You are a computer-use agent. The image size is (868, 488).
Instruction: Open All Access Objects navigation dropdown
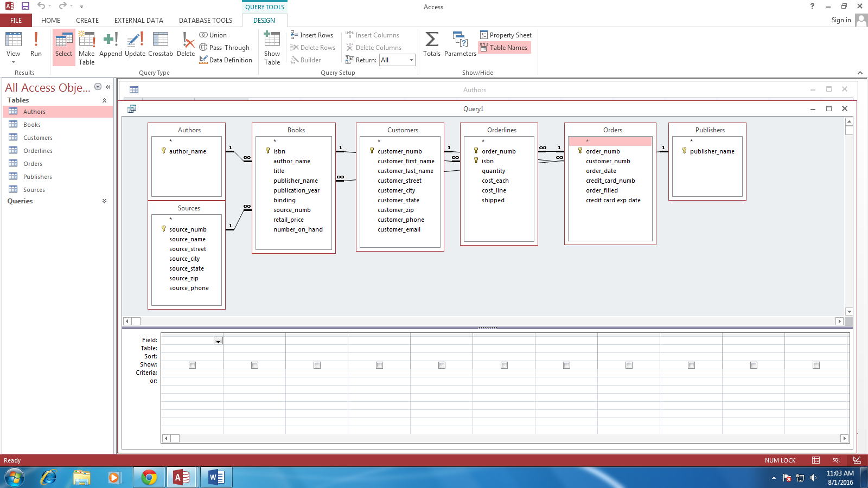pos(98,87)
